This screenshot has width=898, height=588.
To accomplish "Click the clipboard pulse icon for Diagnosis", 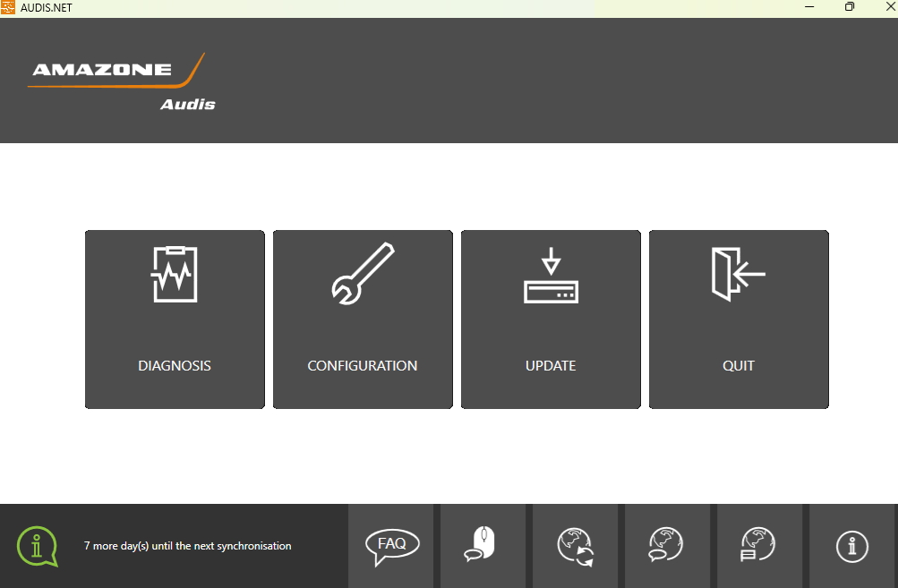I will tap(175, 274).
